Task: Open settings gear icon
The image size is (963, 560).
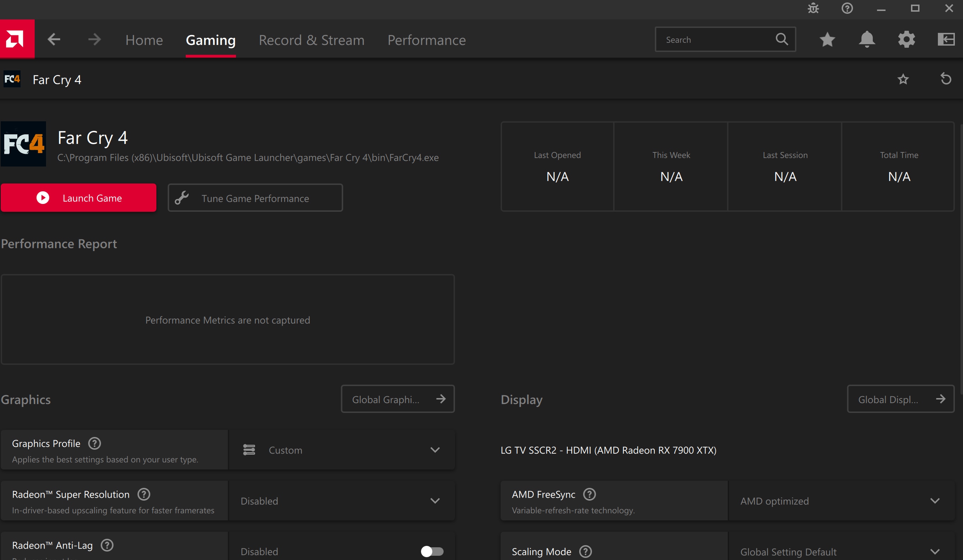Action: [906, 39]
